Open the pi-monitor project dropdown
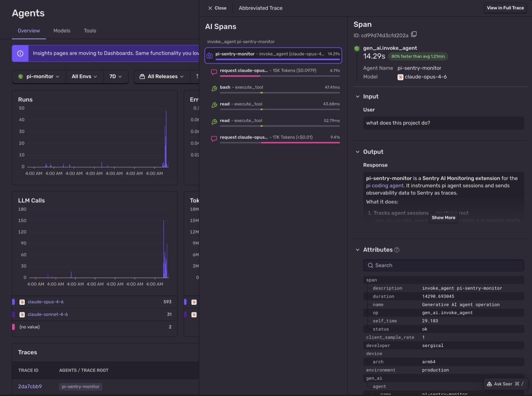The height and width of the screenshot is (396, 532). tap(39, 76)
